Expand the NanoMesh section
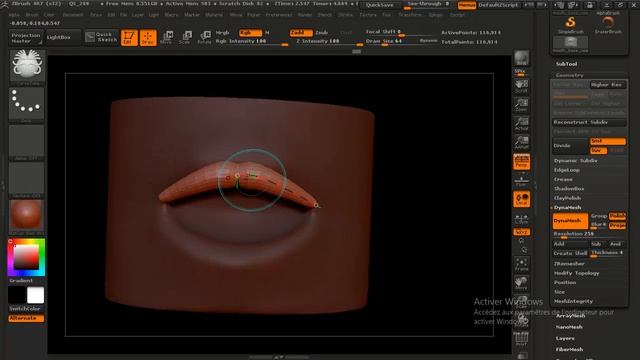Image resolution: width=640 pixels, height=360 pixels. [569, 327]
